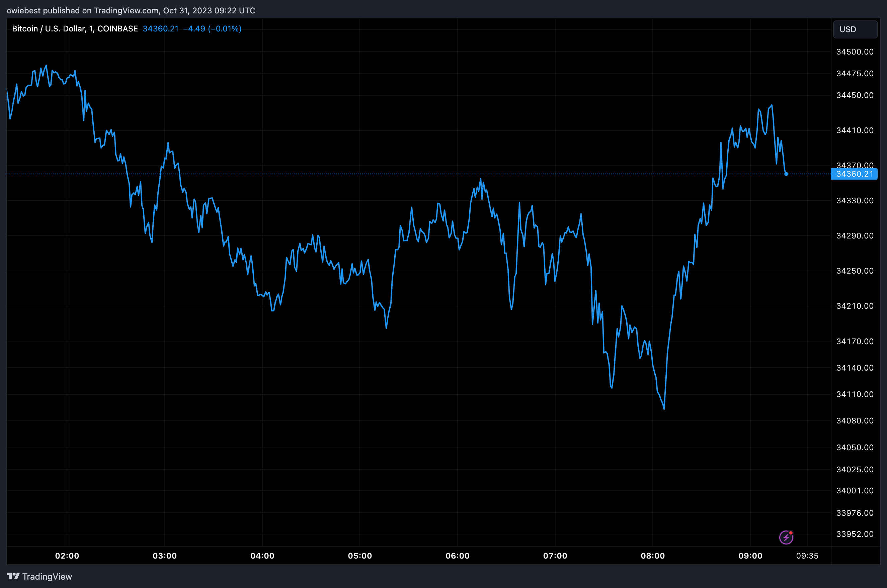The image size is (887, 588).
Task: Click the 34110.00 price scale label
Action: [x=855, y=394]
